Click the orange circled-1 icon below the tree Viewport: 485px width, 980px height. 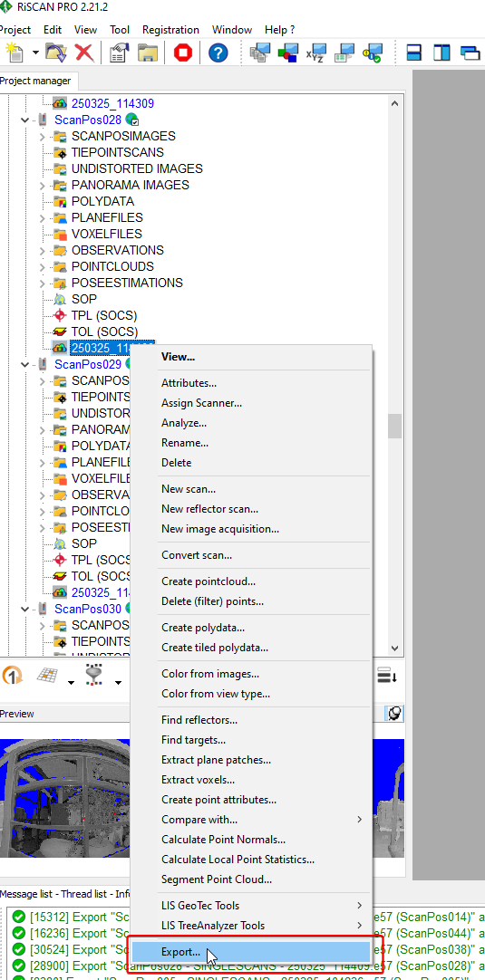click(13, 676)
